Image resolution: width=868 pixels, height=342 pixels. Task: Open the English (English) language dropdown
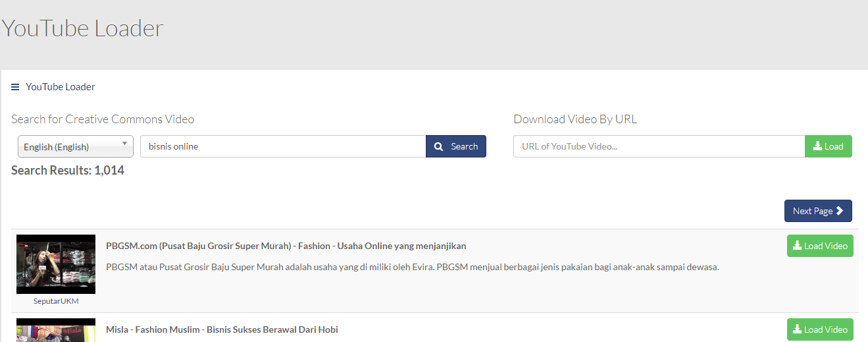[76, 146]
